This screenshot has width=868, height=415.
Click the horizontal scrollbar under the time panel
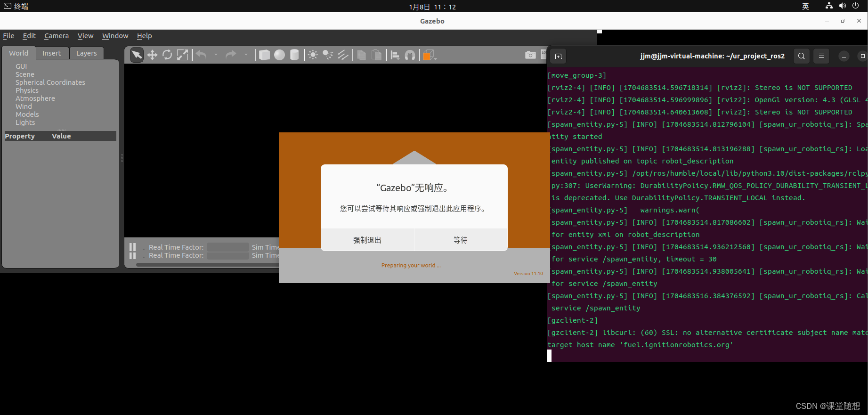[207, 265]
